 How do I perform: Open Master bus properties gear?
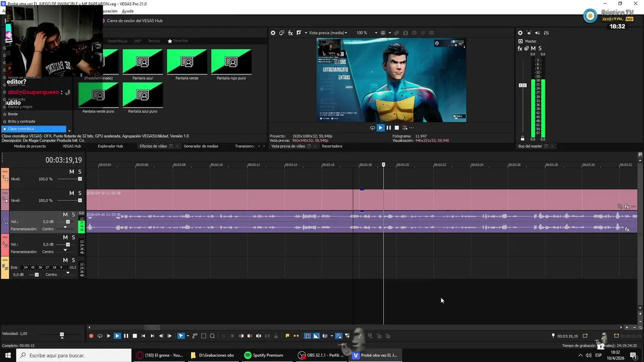pyautogui.click(x=520, y=33)
